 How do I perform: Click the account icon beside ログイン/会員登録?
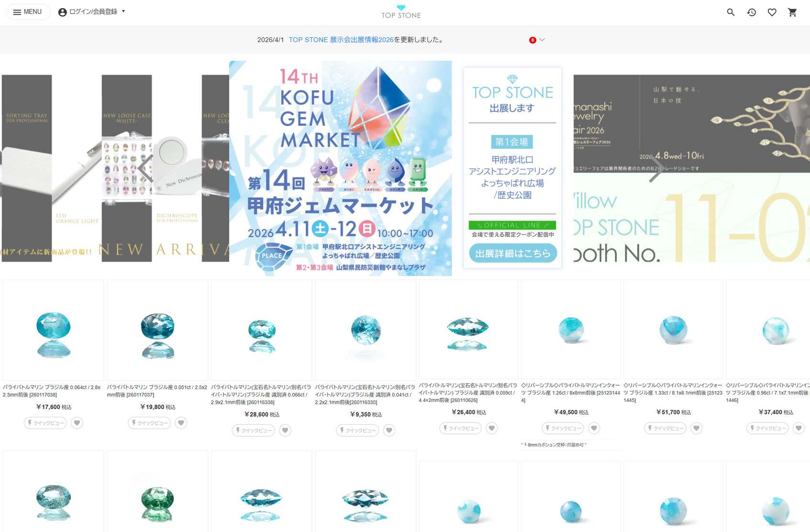[x=62, y=12]
